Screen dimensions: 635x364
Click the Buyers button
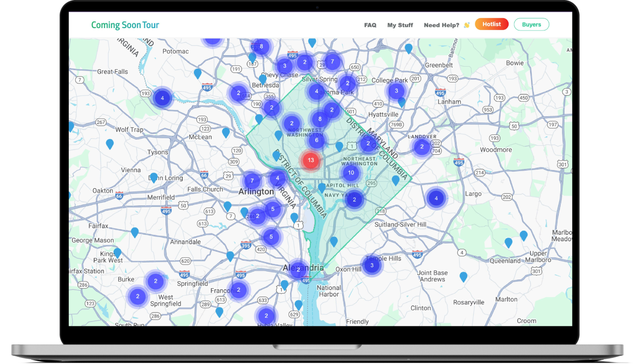pyautogui.click(x=531, y=24)
